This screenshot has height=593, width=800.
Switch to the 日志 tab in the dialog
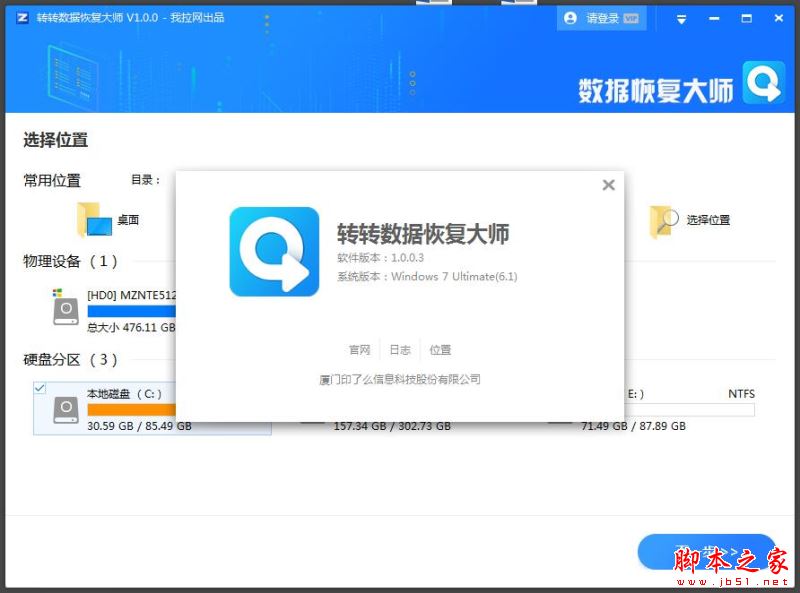pos(400,349)
